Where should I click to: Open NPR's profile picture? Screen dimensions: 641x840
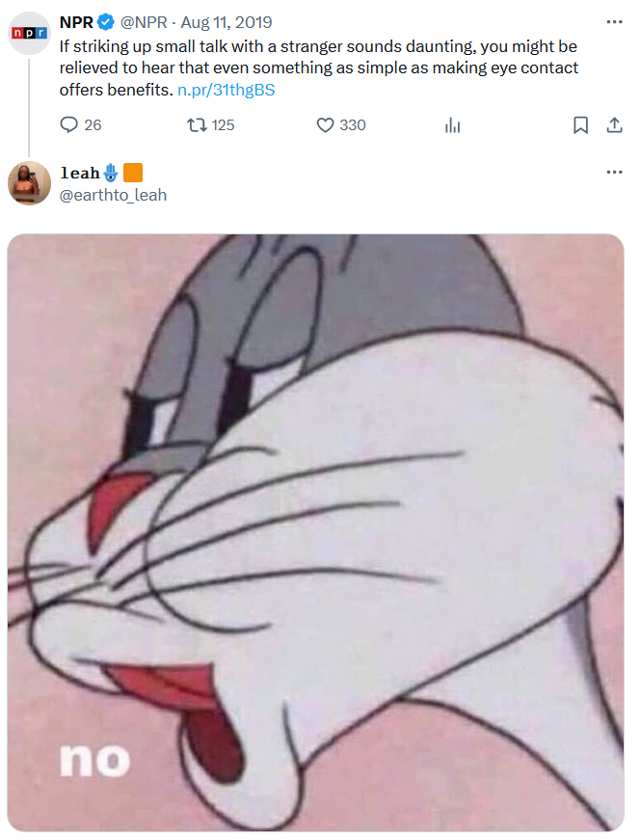click(29, 33)
